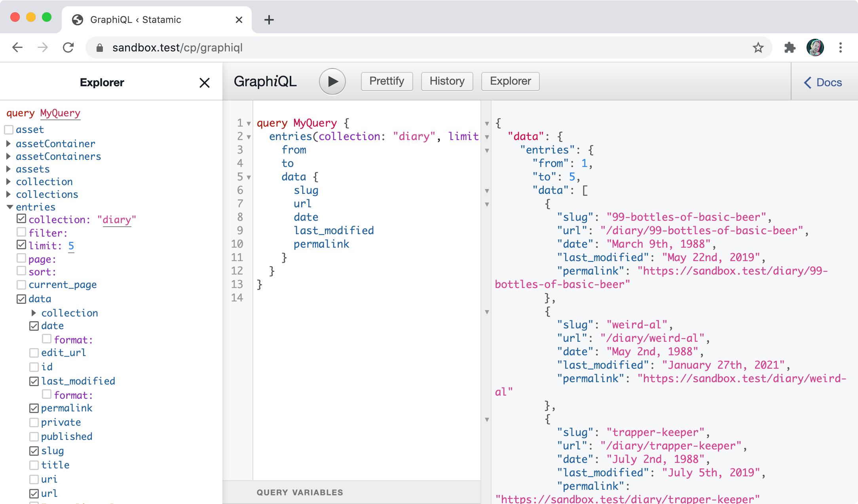The image size is (858, 504).
Task: Expand the collection node under data
Action: coord(34,313)
